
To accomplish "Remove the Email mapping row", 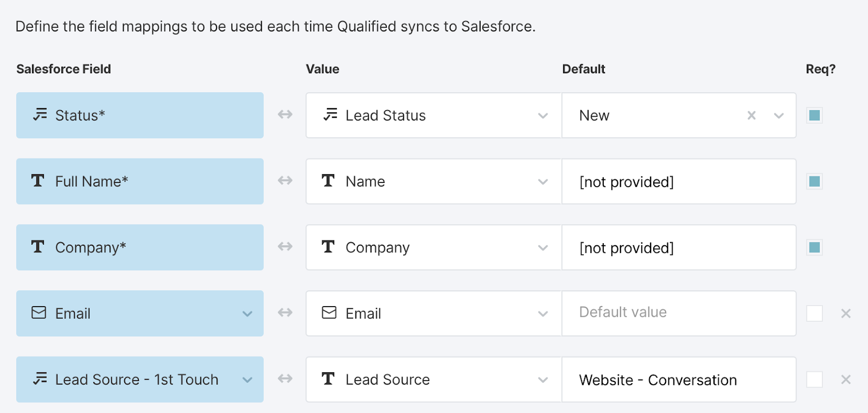I will click(x=846, y=313).
